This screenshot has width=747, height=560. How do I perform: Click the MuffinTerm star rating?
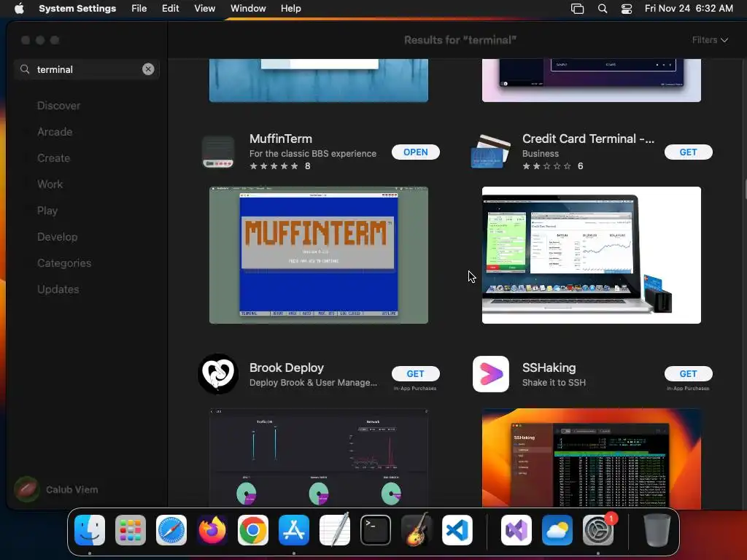[x=274, y=166]
